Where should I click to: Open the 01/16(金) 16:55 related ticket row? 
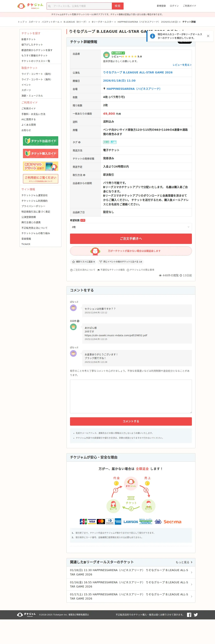(x=131, y=584)
